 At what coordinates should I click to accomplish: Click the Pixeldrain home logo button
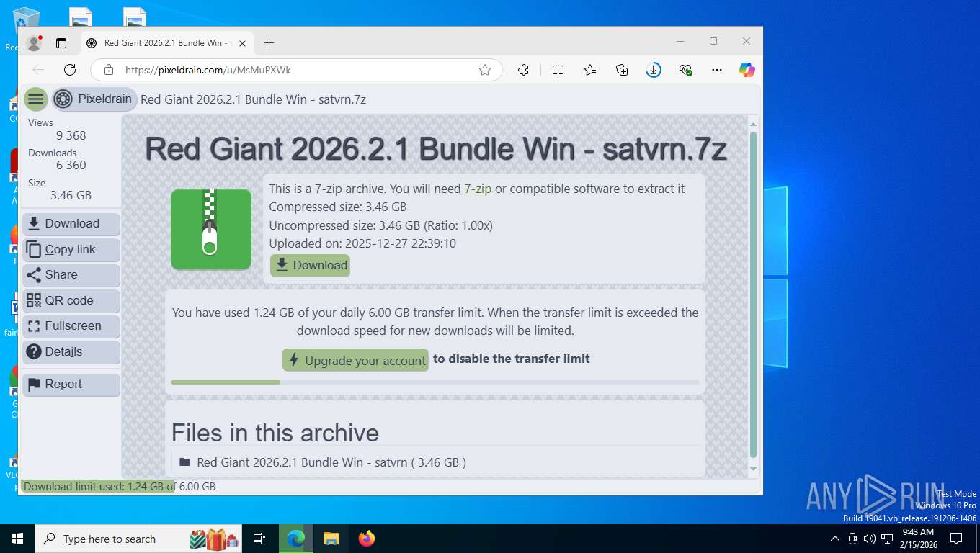point(94,99)
